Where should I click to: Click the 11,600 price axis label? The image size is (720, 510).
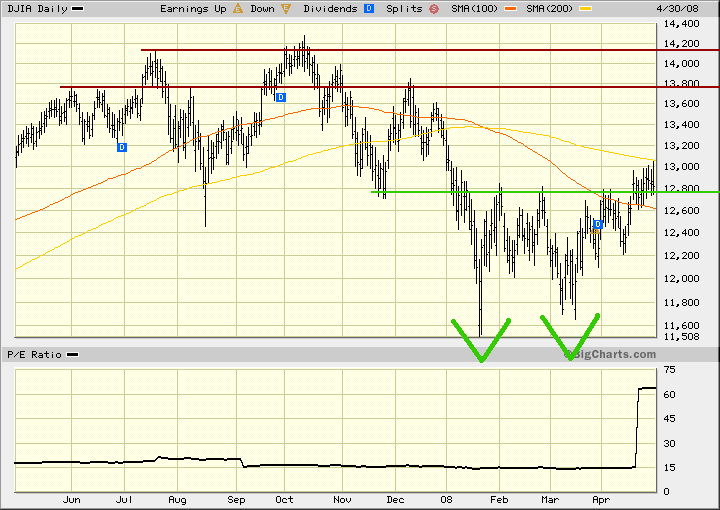[x=681, y=325]
